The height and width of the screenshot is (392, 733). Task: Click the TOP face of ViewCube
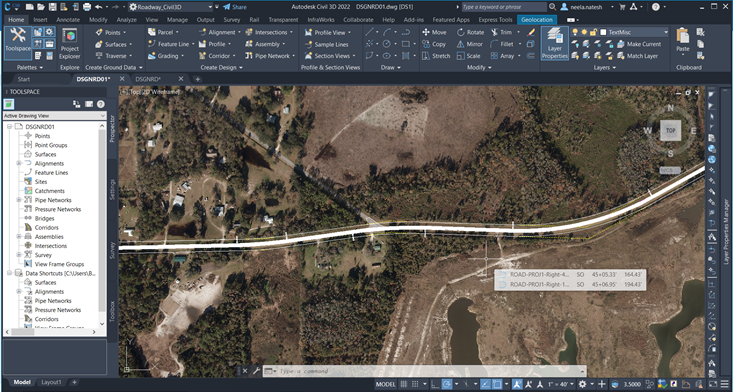click(x=670, y=130)
